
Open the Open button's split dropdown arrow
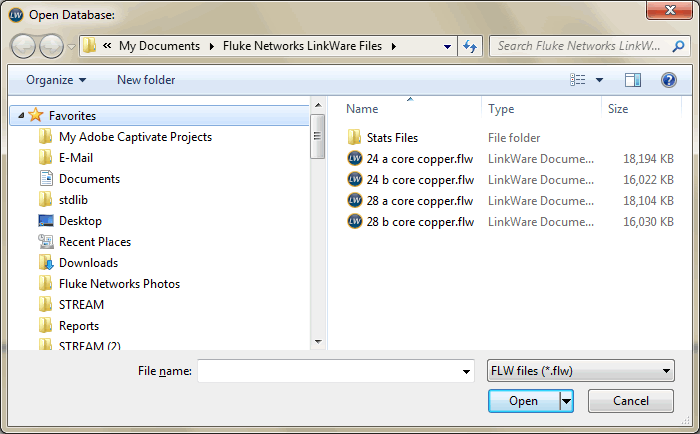point(566,401)
